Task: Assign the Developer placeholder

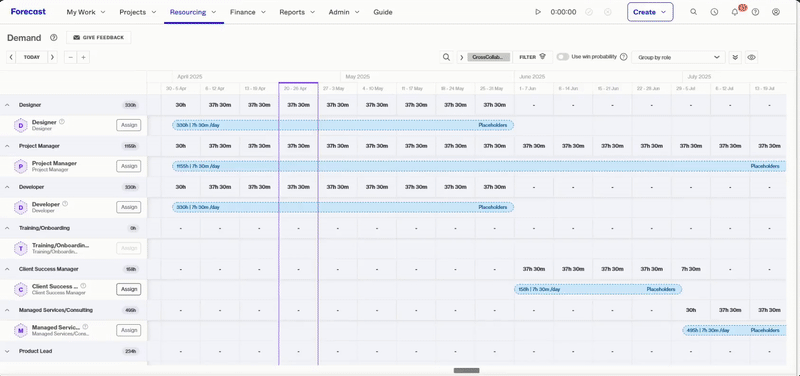Action: tap(129, 207)
